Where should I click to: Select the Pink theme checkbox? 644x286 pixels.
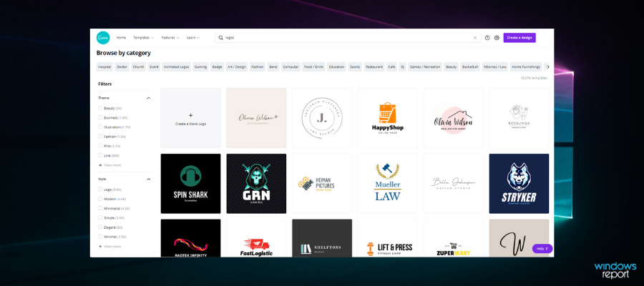(x=100, y=146)
